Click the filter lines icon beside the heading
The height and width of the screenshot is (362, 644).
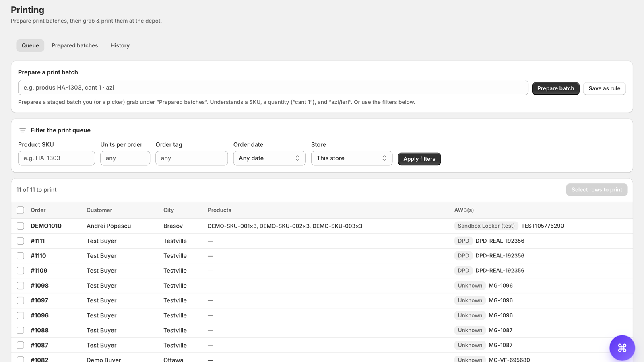point(23,130)
